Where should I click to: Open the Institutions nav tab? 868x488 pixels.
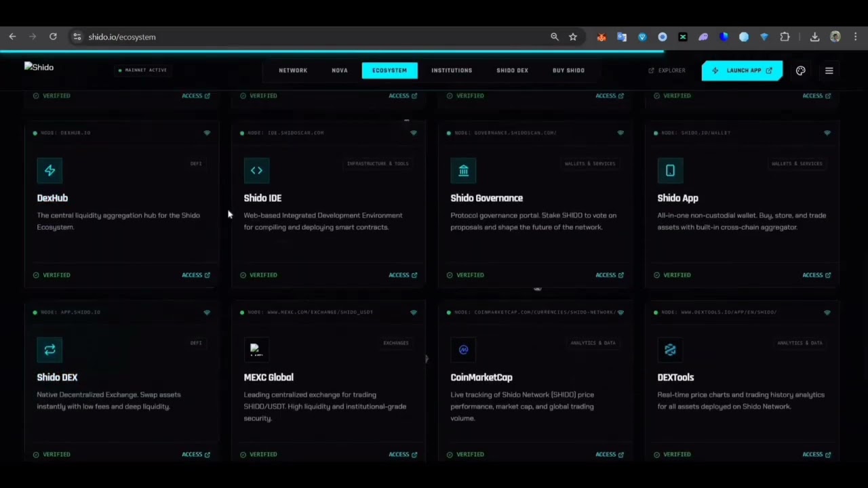click(452, 70)
